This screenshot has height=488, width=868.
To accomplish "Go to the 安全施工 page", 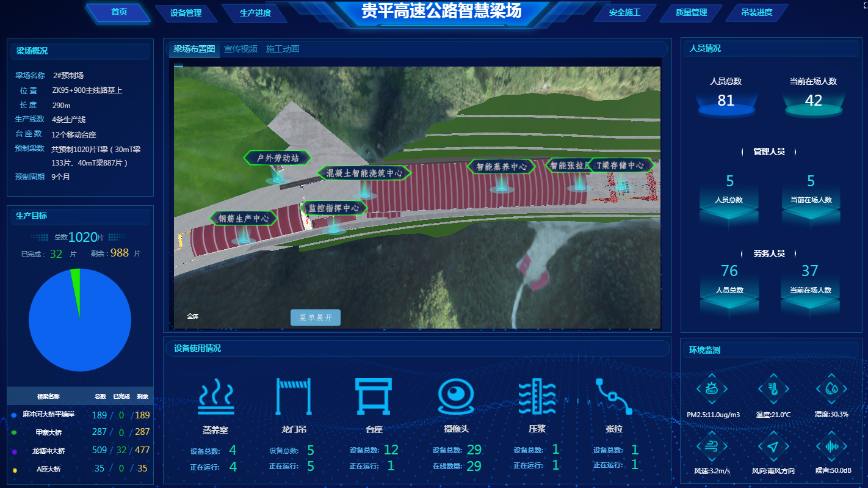I will 624,12.
